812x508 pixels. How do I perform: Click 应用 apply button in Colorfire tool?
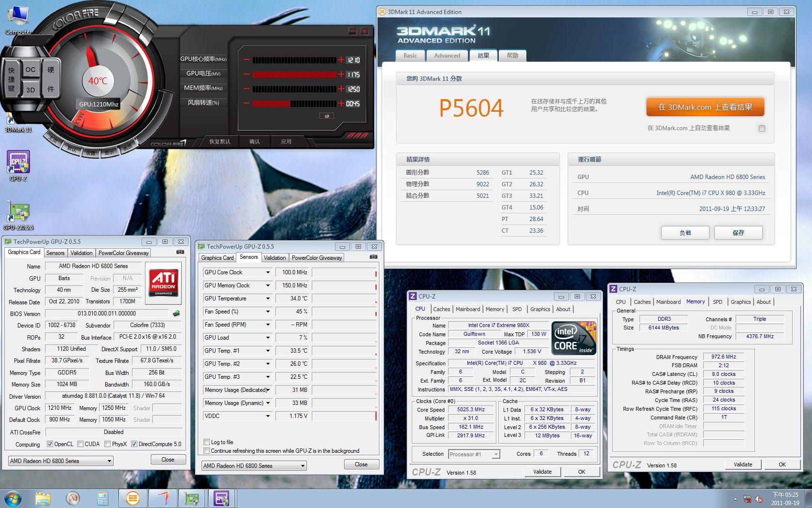(x=286, y=142)
